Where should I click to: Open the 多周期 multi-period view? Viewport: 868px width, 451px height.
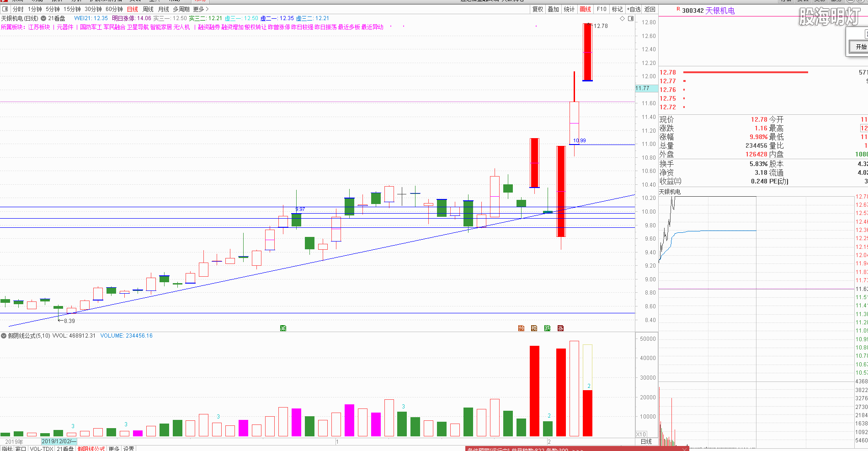181,9
